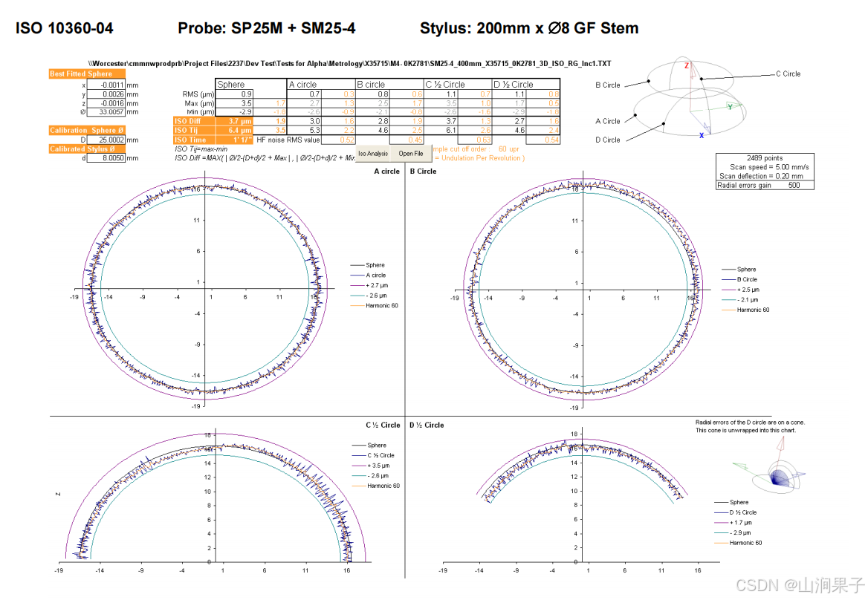Select the ISO Time value 1' 17"
Image resolution: width=868 pixels, height=600 pixels.
click(x=234, y=140)
